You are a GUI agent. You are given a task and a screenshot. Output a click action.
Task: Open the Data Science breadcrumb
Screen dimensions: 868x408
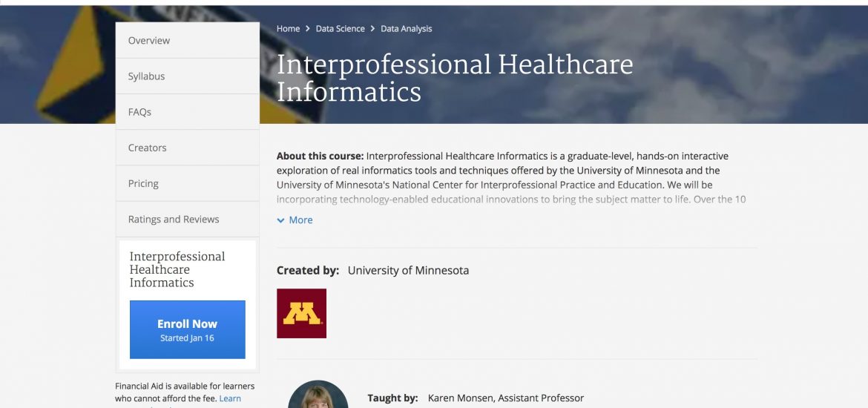(340, 29)
